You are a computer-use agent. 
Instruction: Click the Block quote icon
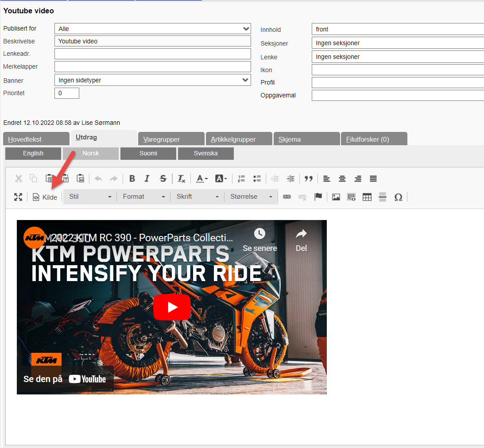(308, 179)
